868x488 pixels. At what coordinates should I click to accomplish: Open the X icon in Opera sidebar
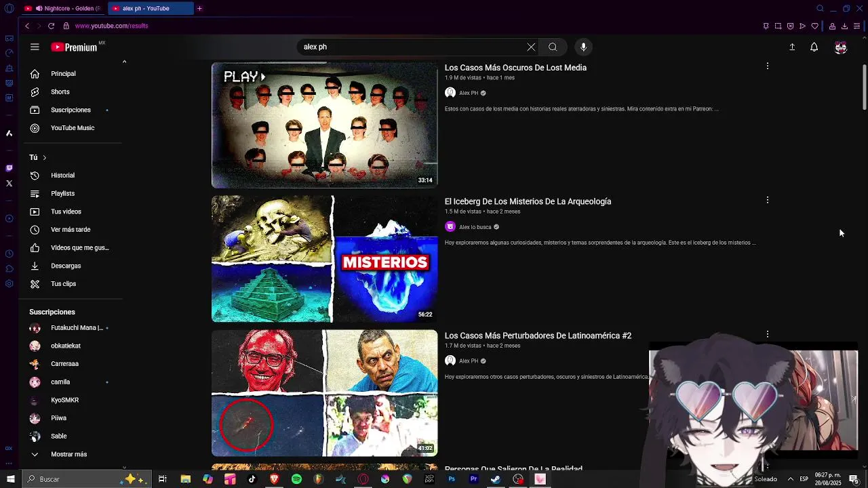(9, 183)
